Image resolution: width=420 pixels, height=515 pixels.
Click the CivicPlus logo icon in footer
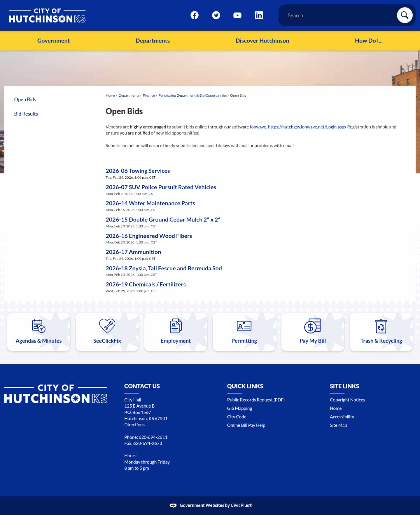(173, 505)
